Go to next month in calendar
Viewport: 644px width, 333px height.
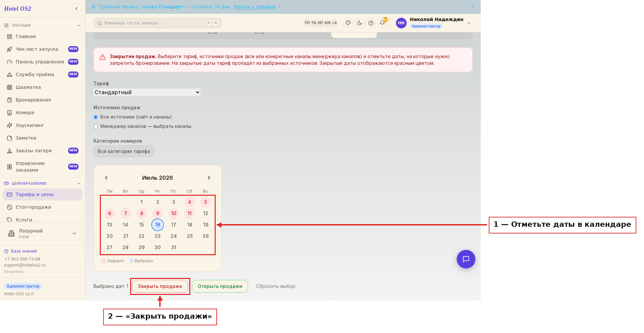(209, 178)
